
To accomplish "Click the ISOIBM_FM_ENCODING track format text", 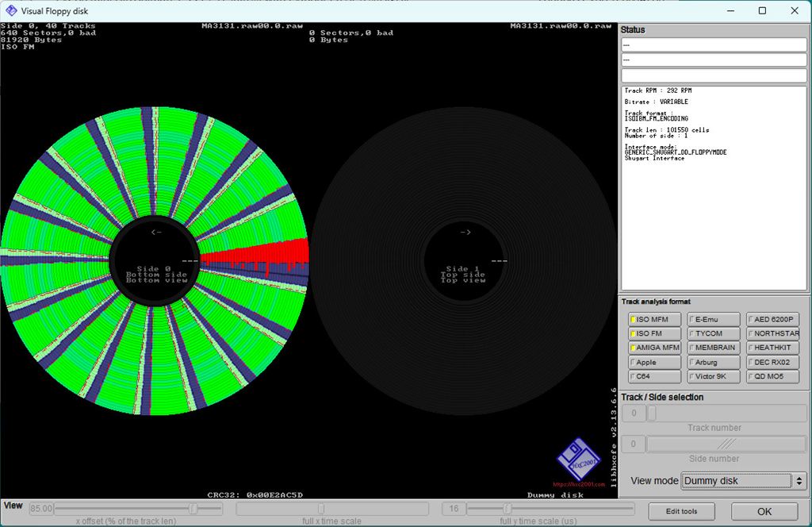I will [x=656, y=119].
